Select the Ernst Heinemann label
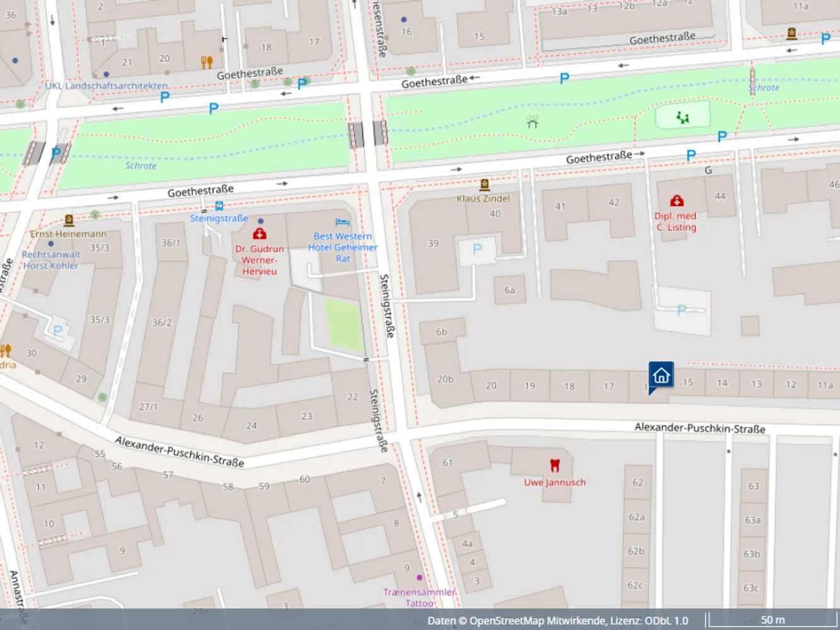The height and width of the screenshot is (630, 840). [69, 234]
